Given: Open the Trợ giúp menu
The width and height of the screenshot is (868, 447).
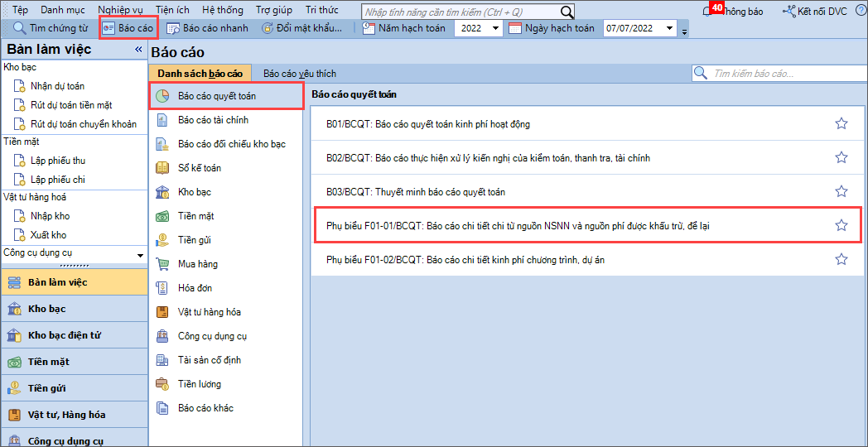Looking at the screenshot, I should (274, 11).
